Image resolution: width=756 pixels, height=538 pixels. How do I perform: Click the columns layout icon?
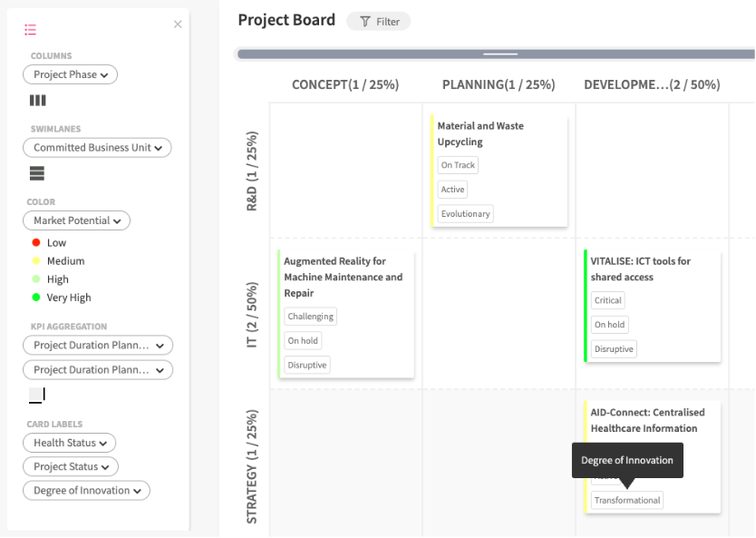(37, 100)
